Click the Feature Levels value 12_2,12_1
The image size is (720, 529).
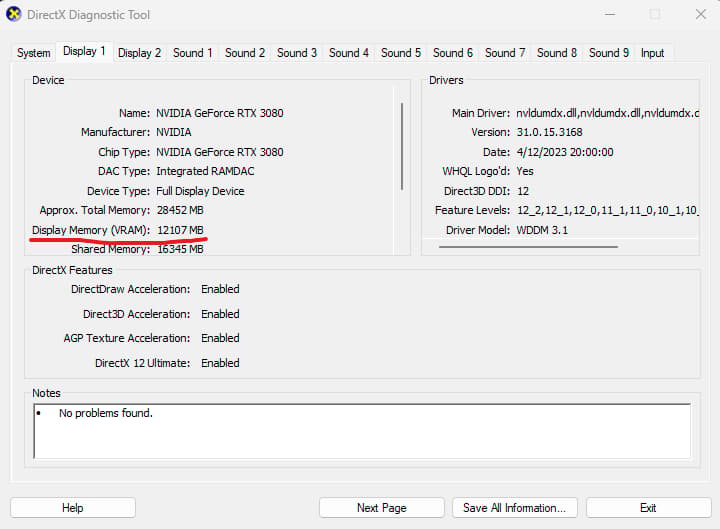pos(607,210)
